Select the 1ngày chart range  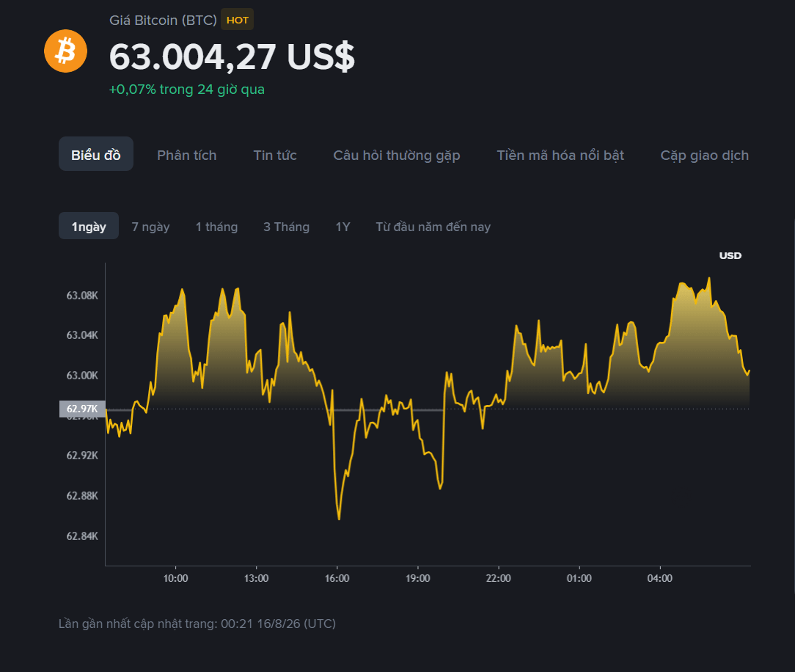tap(89, 226)
